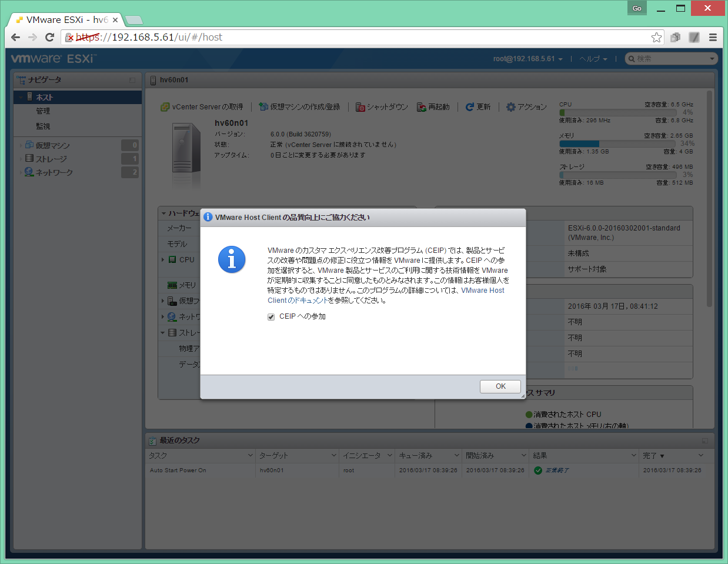Open 完了 column dropdown arrow
This screenshot has width=728, height=564.
coord(701,456)
